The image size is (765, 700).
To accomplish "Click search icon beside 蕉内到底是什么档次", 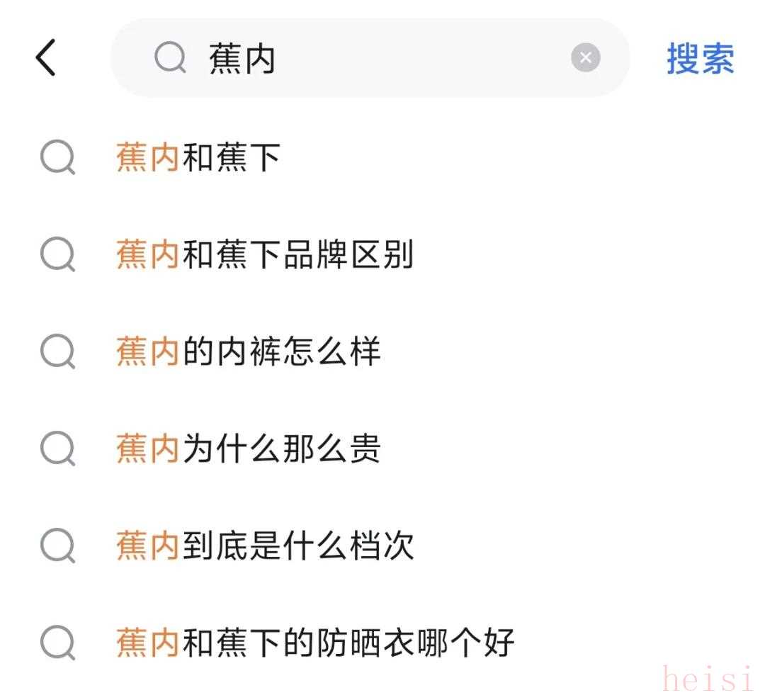I will coord(57,546).
